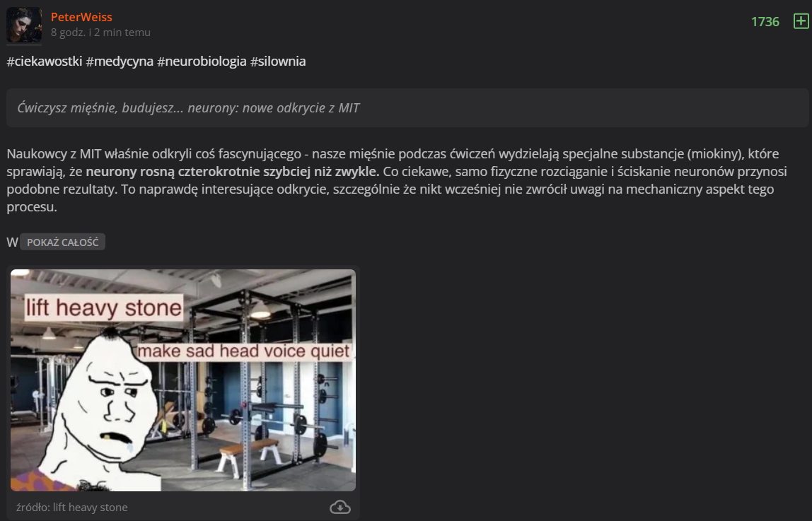
Task: Download the image using the cloud icon
Action: 340,507
